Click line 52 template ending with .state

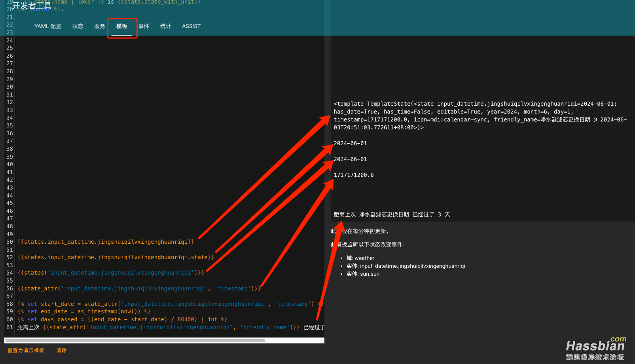(116, 257)
